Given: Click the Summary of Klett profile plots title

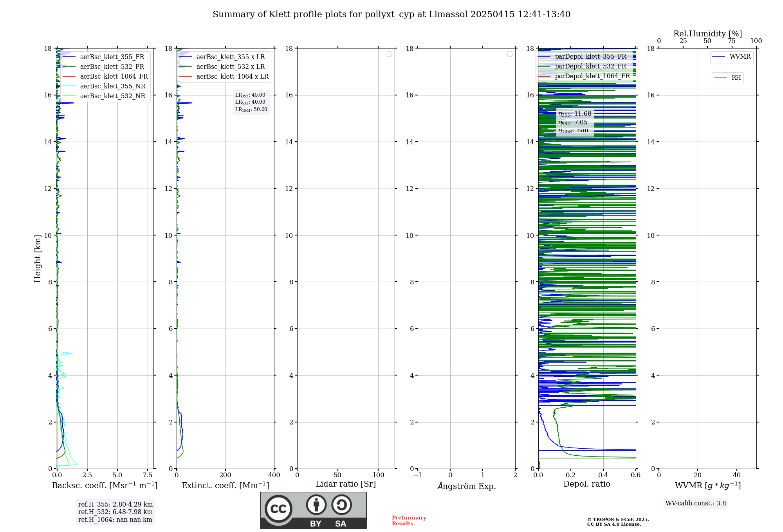Looking at the screenshot, I should [391, 14].
